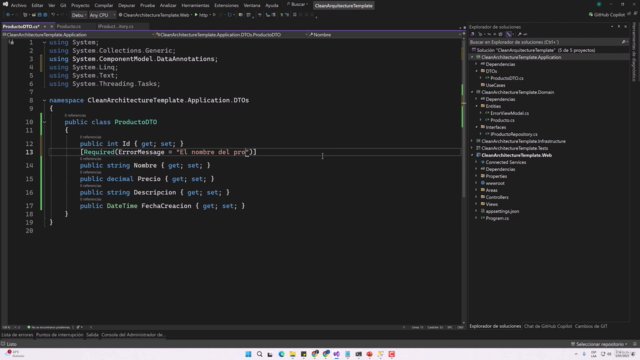This screenshot has width=640, height=360.
Task: Click the navigate backward toolbar icon
Action: click(8, 15)
